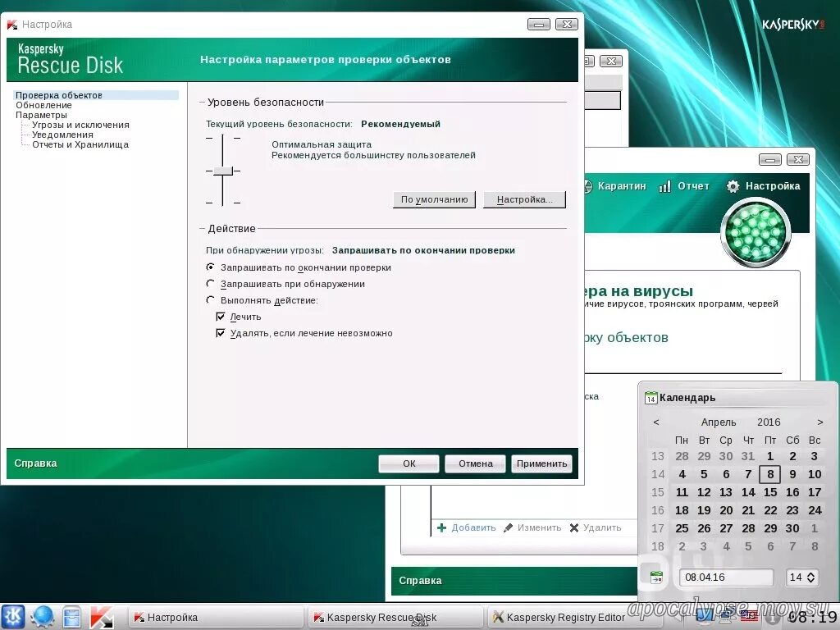Click the По умолчанию button

coord(434,199)
